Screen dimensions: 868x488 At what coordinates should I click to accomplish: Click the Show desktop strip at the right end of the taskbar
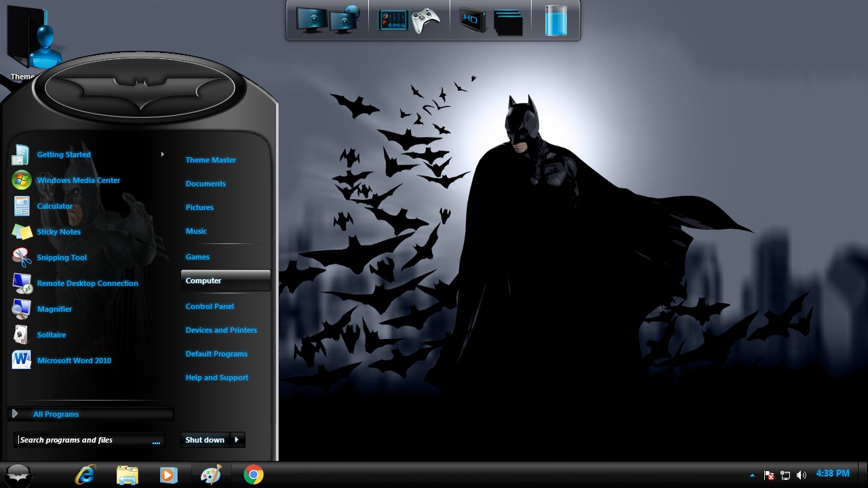pyautogui.click(x=862, y=475)
